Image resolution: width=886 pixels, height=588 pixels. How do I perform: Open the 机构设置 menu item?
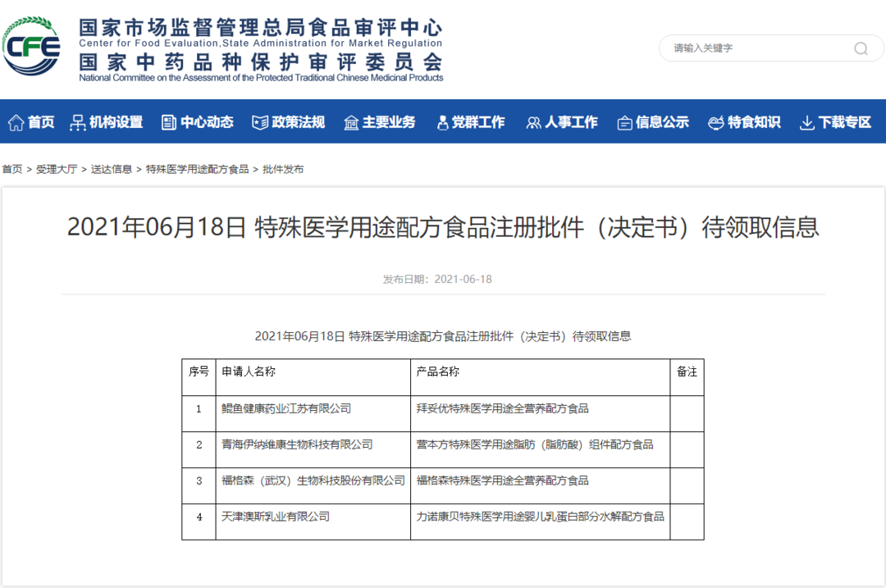pos(116,122)
